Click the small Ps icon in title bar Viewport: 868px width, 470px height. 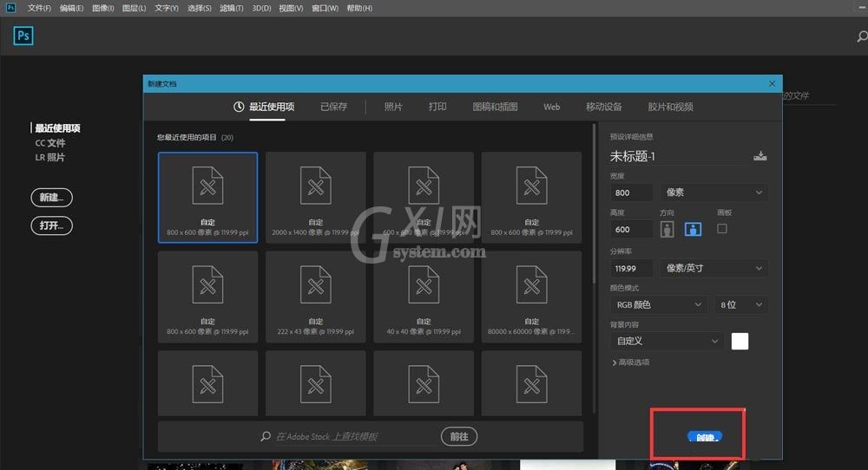[x=10, y=8]
